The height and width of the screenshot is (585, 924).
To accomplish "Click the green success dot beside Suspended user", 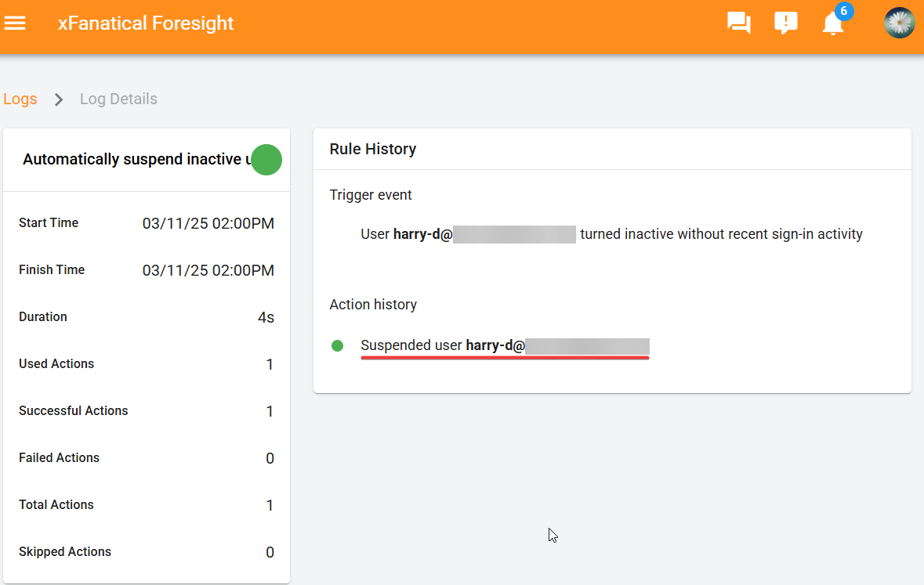I will click(x=337, y=345).
